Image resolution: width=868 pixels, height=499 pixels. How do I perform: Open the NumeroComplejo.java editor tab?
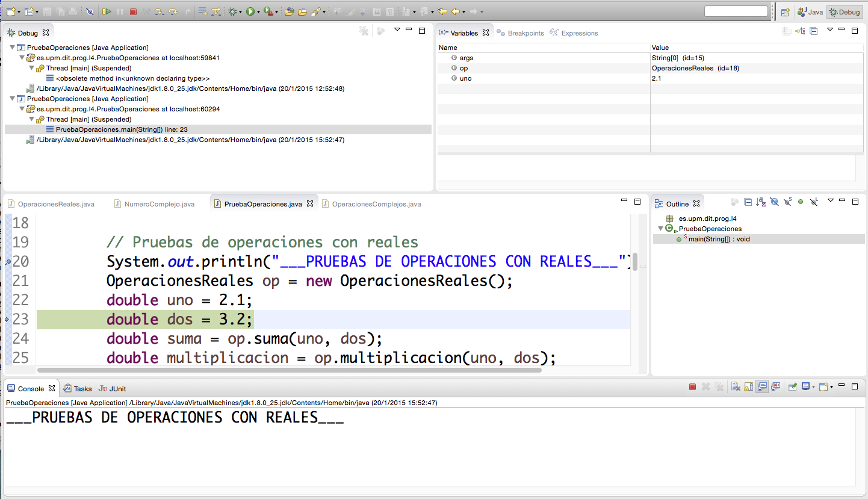coord(154,204)
